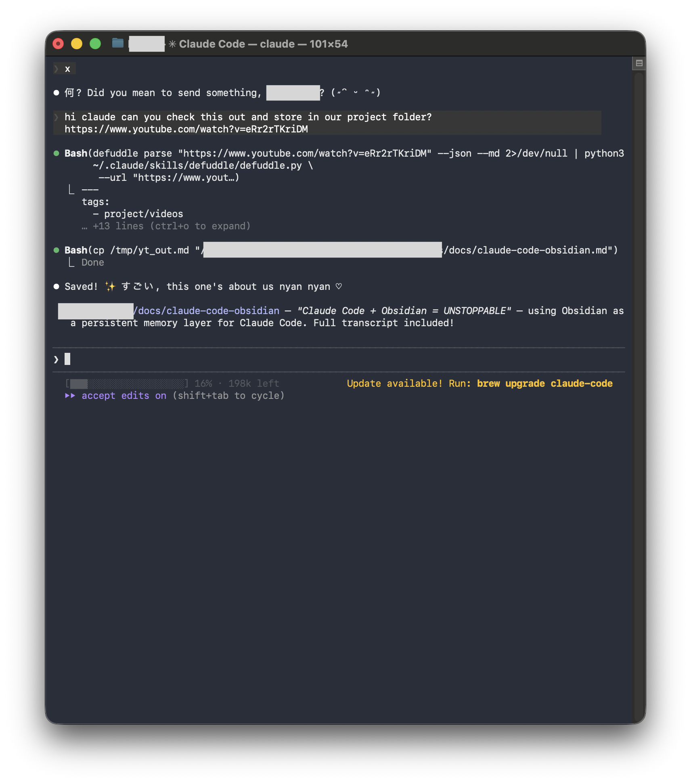Click '+13 lines (ctrl+o to expand)' text
Viewport: 691px width, 784px height.
click(x=172, y=226)
